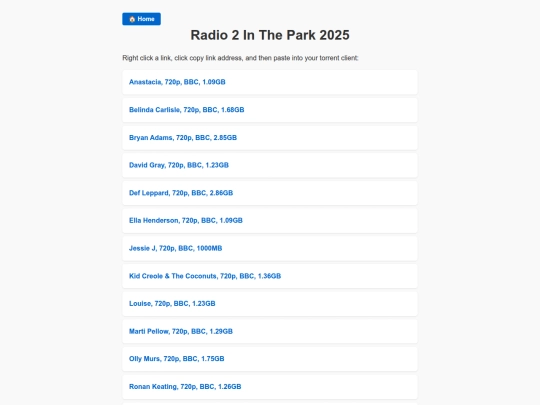Click the house icon in Home button

[x=132, y=19]
